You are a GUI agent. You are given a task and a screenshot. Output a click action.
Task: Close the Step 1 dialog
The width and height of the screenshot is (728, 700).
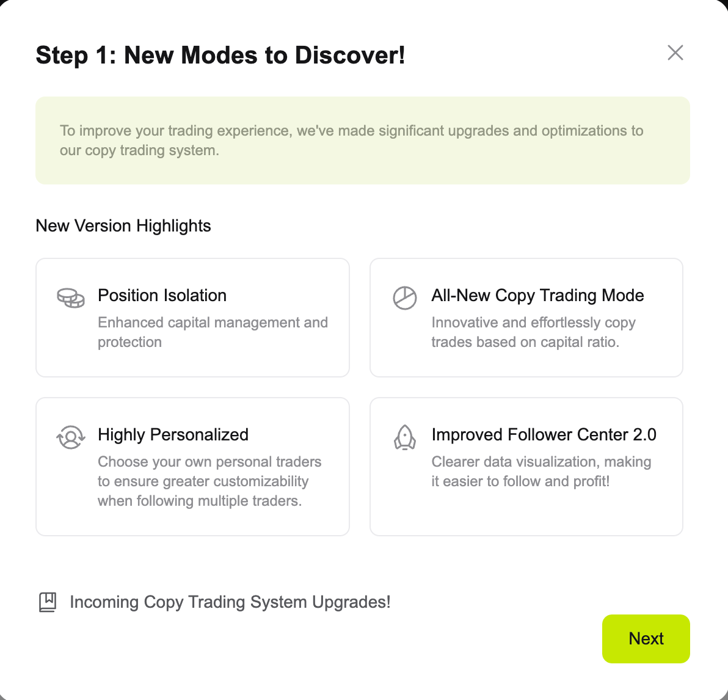point(675,53)
